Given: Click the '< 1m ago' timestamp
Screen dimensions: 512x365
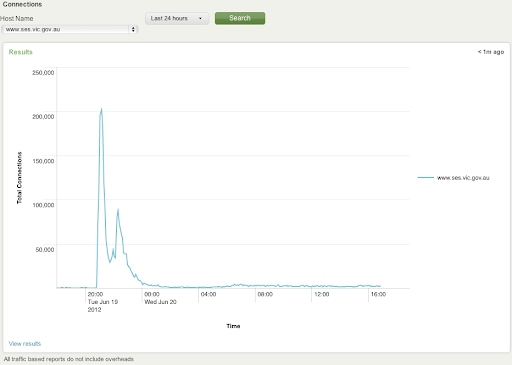Looking at the screenshot, I should pos(491,52).
